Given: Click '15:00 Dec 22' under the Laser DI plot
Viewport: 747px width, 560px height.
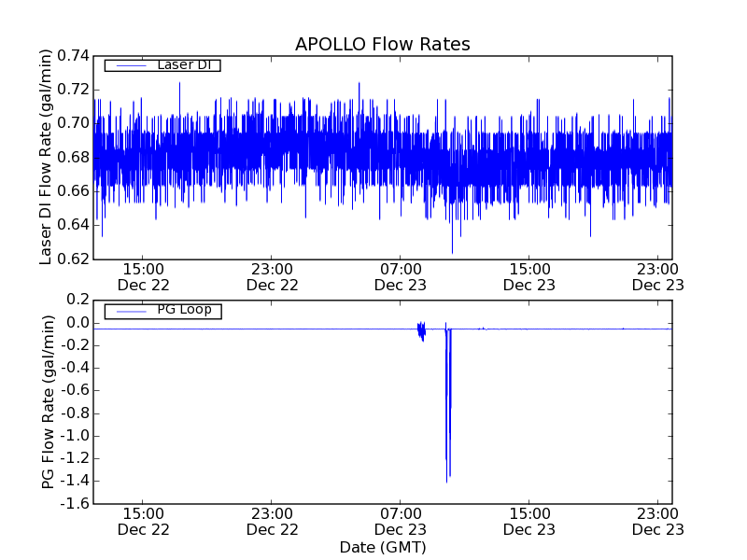Looking at the screenshot, I should point(144,277).
